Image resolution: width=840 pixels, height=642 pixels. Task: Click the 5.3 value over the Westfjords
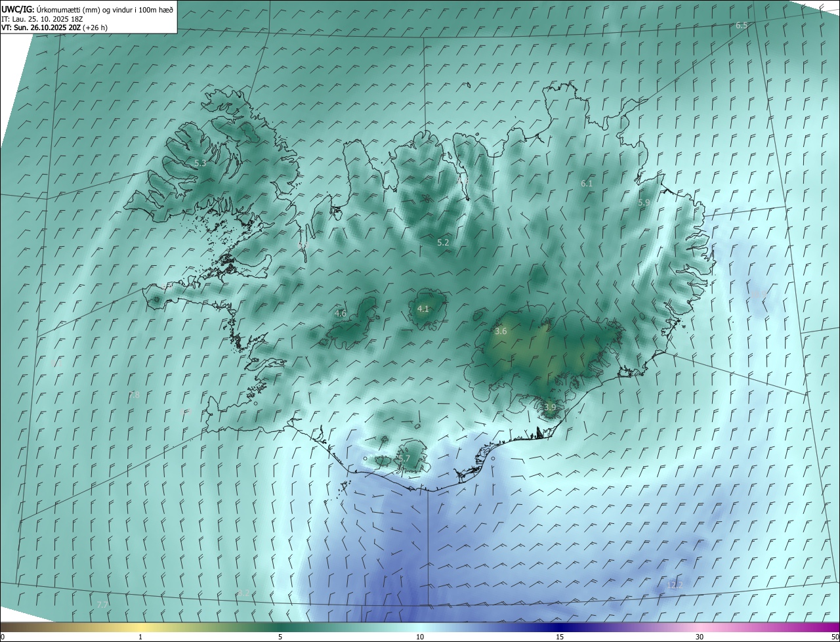pyautogui.click(x=200, y=163)
